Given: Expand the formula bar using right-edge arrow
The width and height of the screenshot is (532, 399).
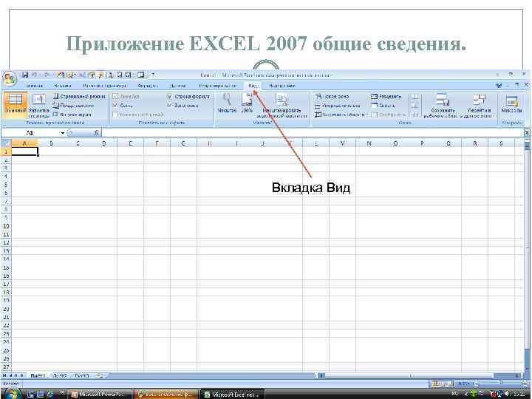Looking at the screenshot, I should pyautogui.click(x=527, y=133).
